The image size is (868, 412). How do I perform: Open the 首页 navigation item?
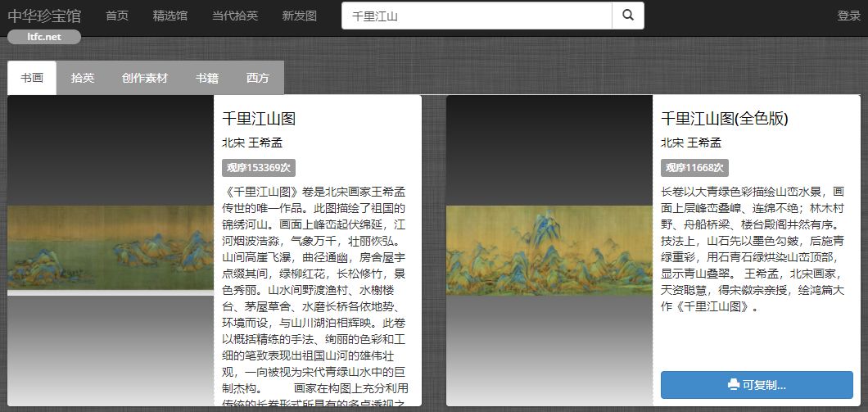click(117, 16)
